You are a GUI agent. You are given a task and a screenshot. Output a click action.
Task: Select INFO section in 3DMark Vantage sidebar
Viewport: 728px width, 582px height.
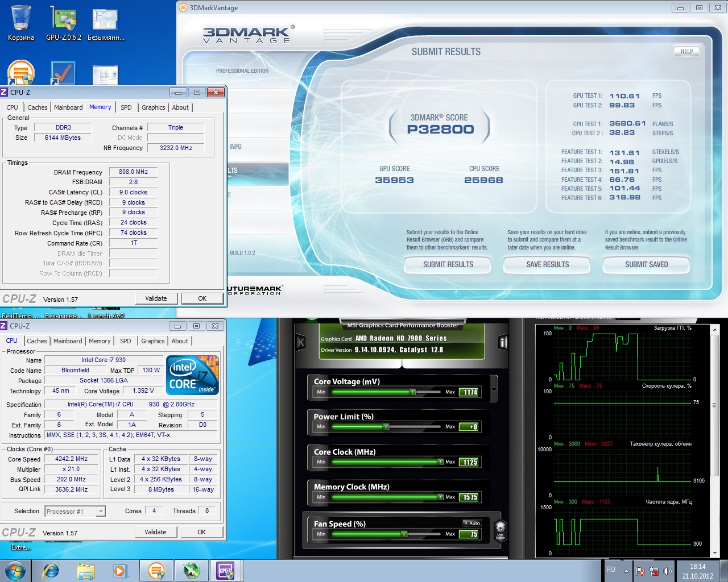point(235,147)
